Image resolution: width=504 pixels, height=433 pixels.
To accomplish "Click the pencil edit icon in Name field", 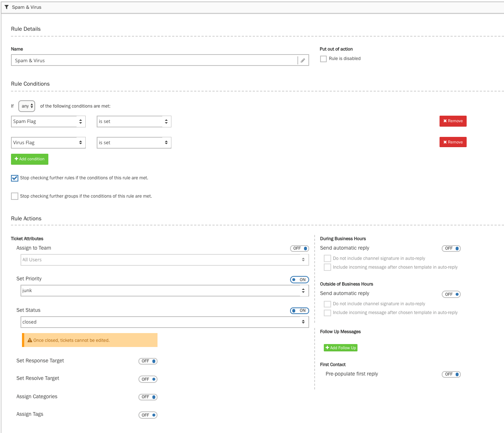I will pyautogui.click(x=303, y=60).
